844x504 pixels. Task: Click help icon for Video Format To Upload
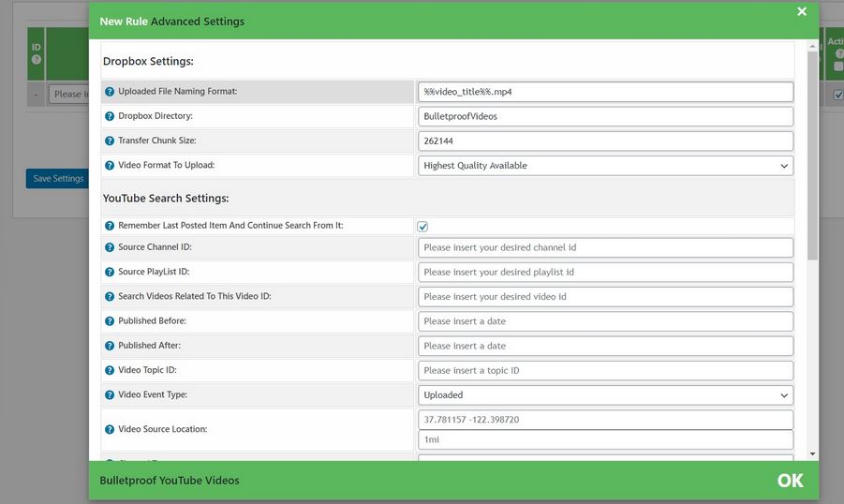click(110, 165)
